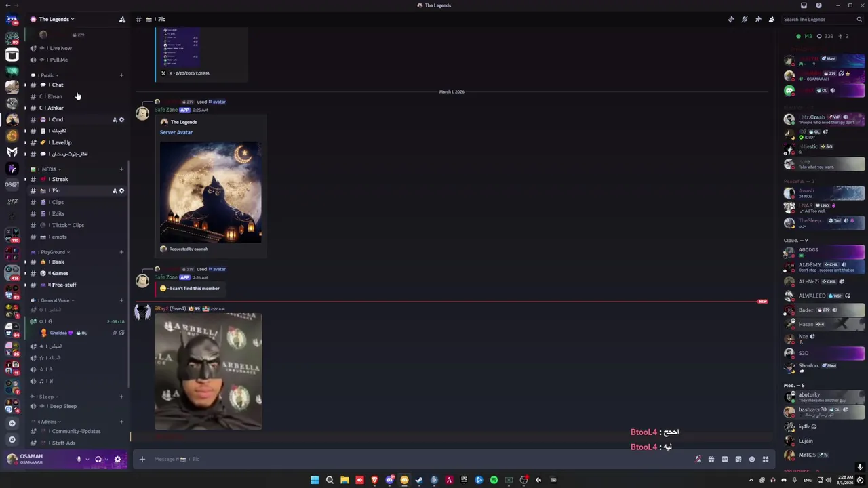The width and height of the screenshot is (868, 488).
Task: Open Cmd channel settings gear
Action: pyautogui.click(x=122, y=120)
